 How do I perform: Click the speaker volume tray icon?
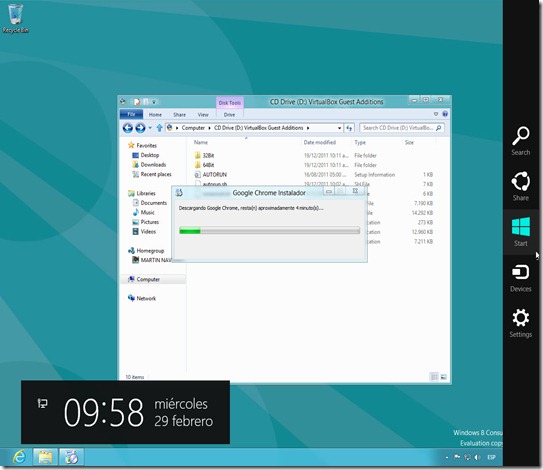pyautogui.click(x=478, y=457)
